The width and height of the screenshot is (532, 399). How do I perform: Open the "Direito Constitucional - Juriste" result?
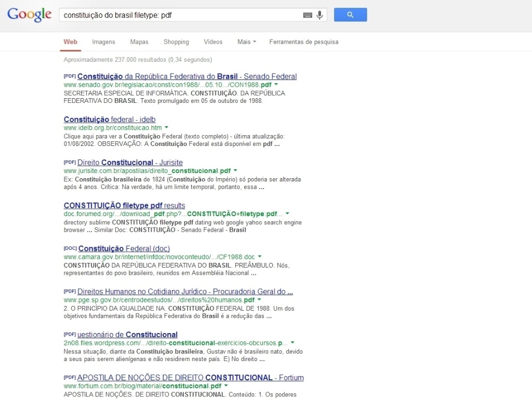coord(129,162)
